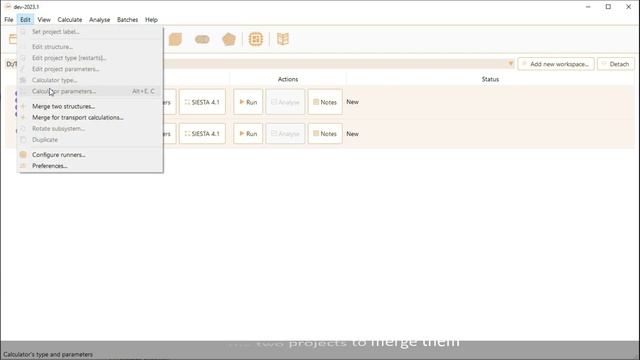The width and height of the screenshot is (640, 360).
Task: Click the processor chip toolbar icon
Action: point(256,39)
